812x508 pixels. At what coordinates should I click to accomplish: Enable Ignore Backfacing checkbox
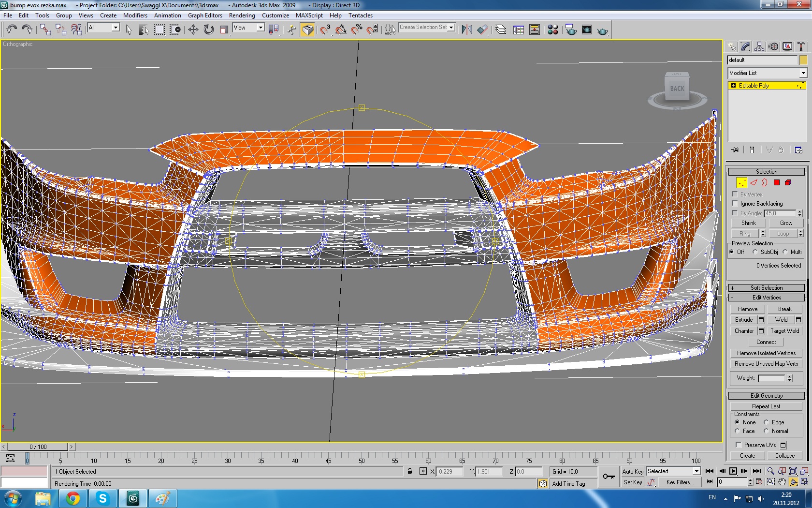coord(735,204)
